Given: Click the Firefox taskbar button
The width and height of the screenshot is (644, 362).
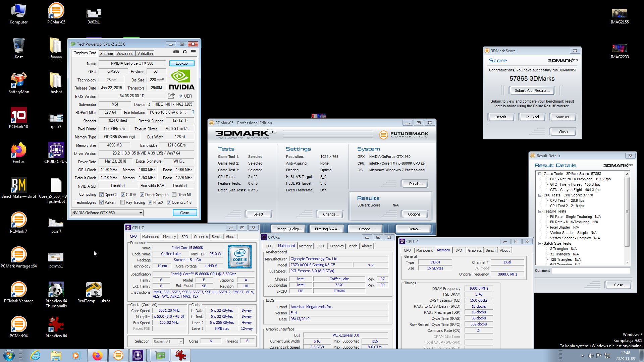Looking at the screenshot, I should [x=97, y=355].
